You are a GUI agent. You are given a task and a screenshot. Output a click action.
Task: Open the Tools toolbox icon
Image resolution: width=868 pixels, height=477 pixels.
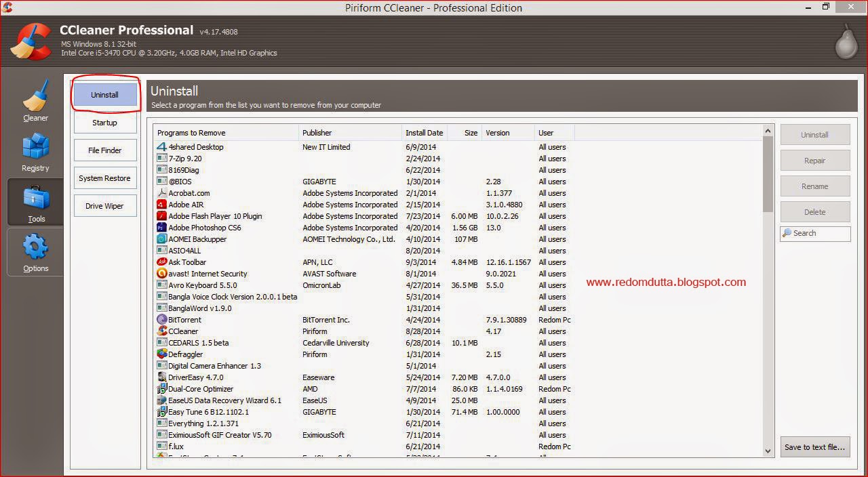pos(35,198)
